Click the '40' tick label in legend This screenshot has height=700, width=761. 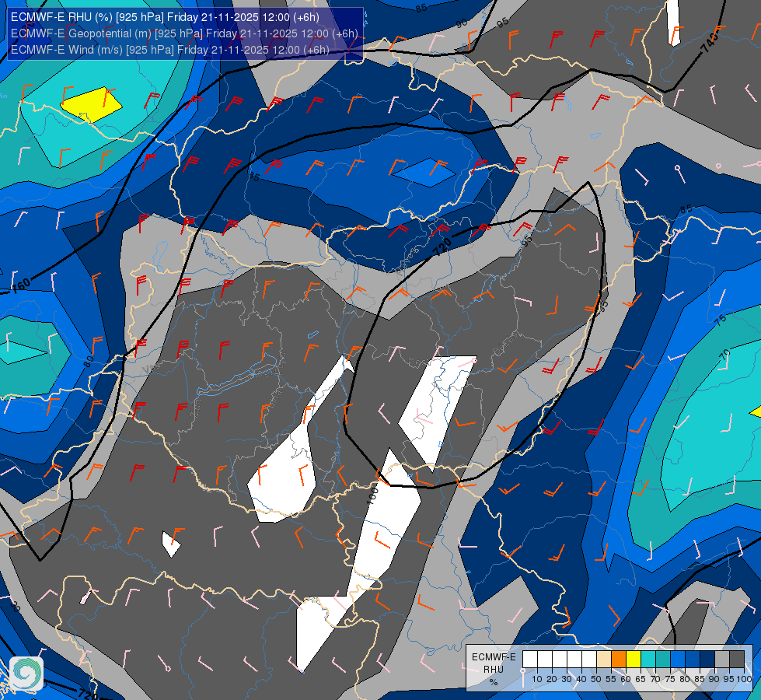coord(581,679)
